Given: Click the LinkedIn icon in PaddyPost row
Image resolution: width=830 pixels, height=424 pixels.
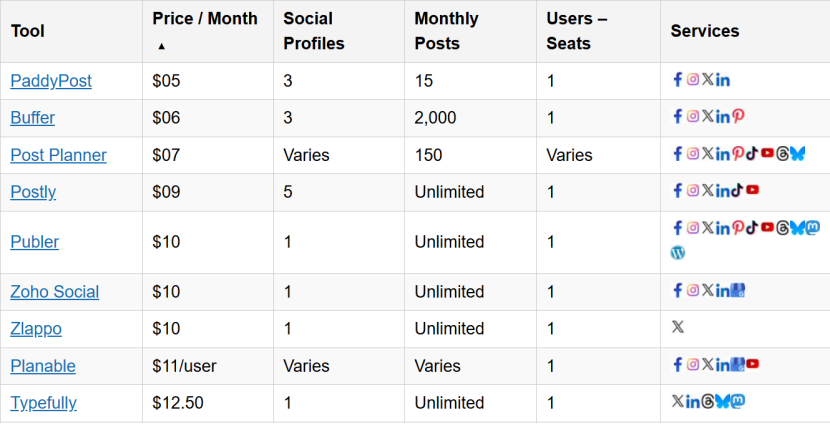Looking at the screenshot, I should point(723,80).
